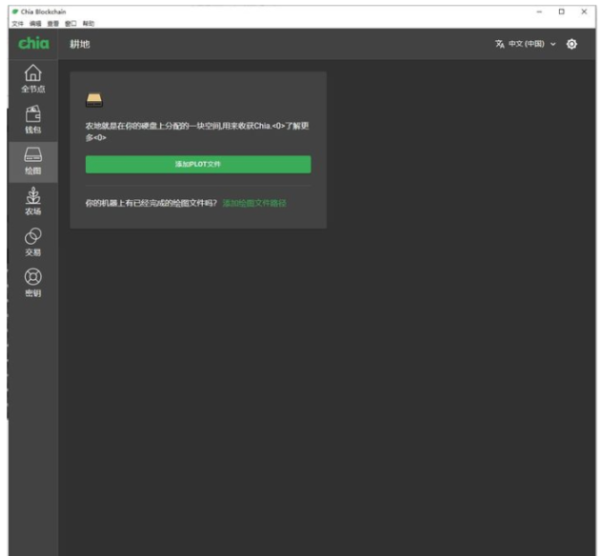Image resolution: width=600 pixels, height=556 pixels.
Task: Click the farmland description text in card
Action: click(197, 131)
